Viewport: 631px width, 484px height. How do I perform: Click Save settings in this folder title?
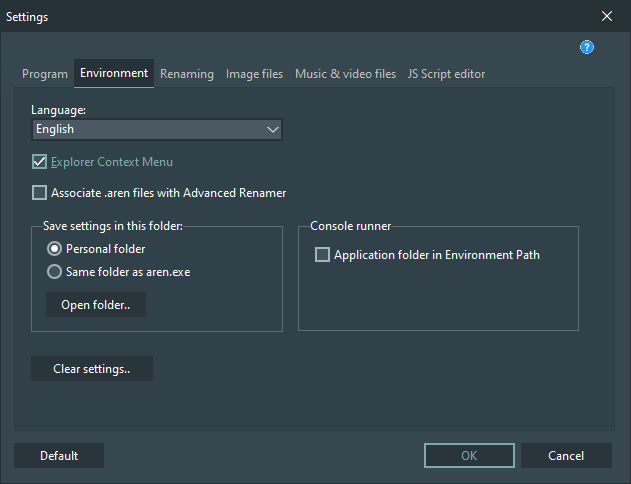[113, 226]
